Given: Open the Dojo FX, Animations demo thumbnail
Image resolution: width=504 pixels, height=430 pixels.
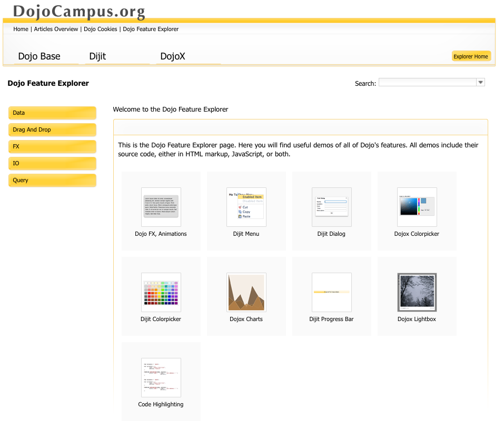Looking at the screenshot, I should click(x=161, y=207).
